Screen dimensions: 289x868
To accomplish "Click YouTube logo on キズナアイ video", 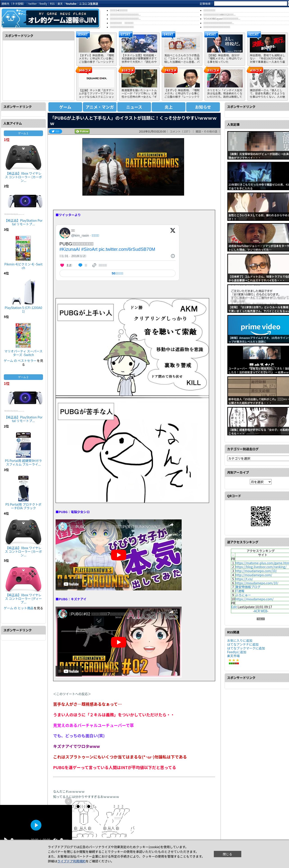I will tap(71, 671).
